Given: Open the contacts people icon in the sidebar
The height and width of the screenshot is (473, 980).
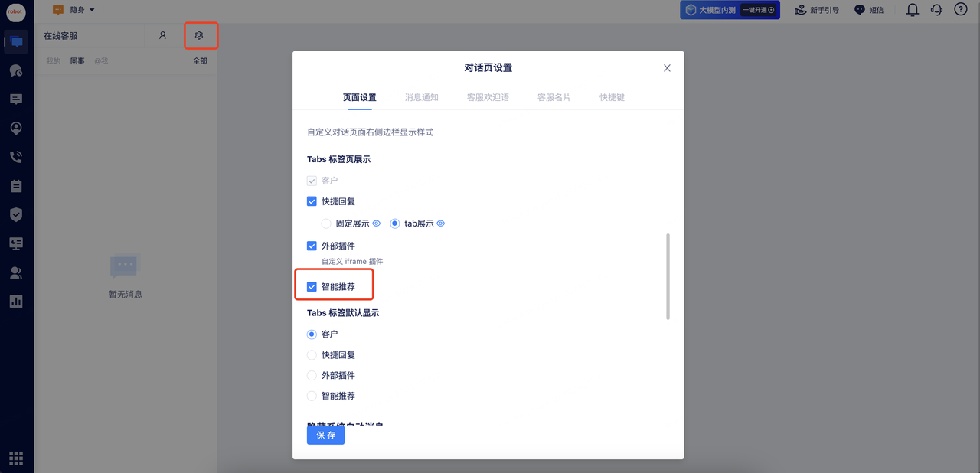Looking at the screenshot, I should (x=16, y=272).
